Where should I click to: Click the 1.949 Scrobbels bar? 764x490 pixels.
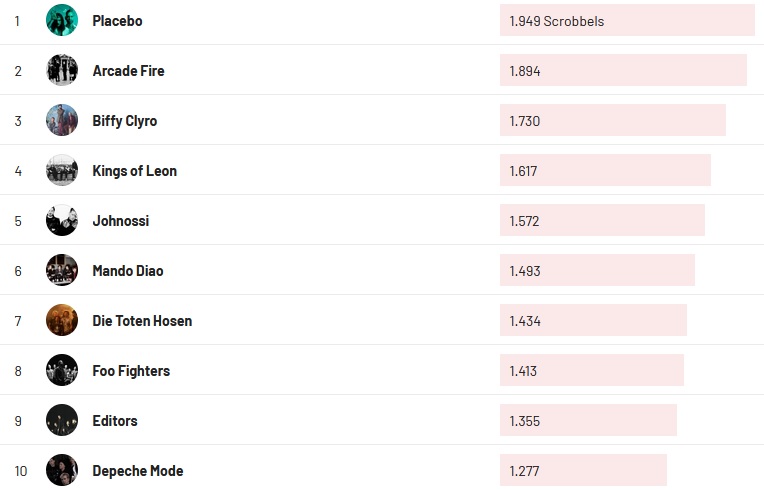tap(627, 20)
